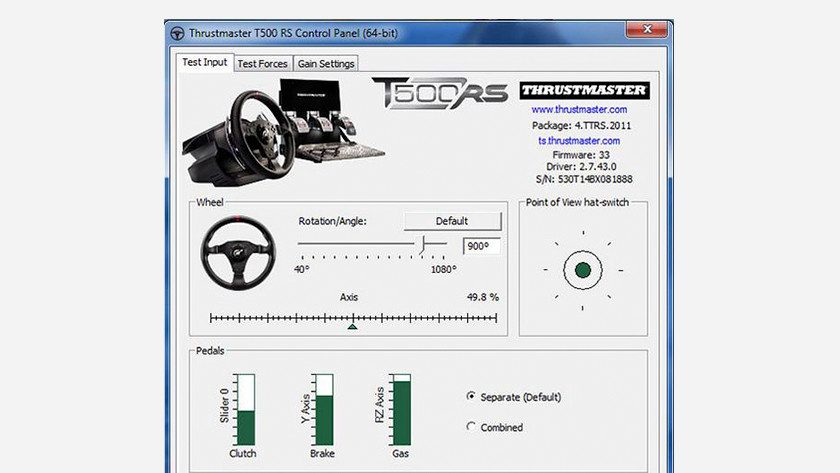Click the Gas pedal level bar
The width and height of the screenshot is (840, 473).
[x=402, y=410]
